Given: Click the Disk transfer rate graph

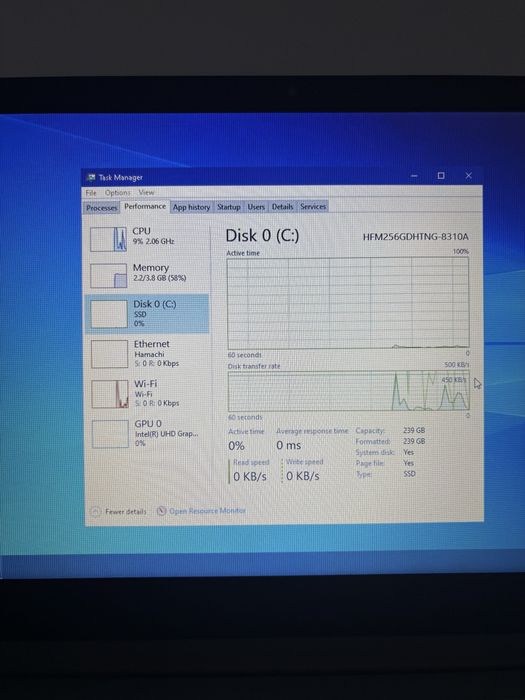Looking at the screenshot, I should pyautogui.click(x=348, y=391).
